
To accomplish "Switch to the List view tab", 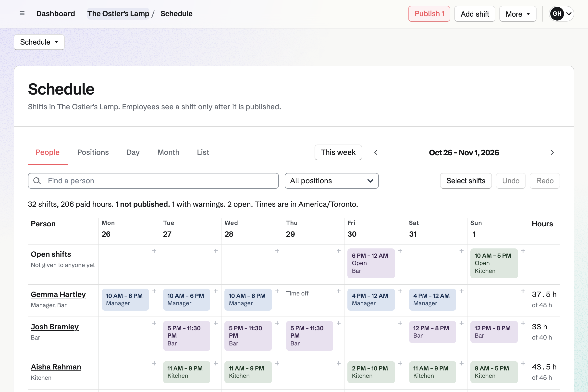I will (x=203, y=152).
